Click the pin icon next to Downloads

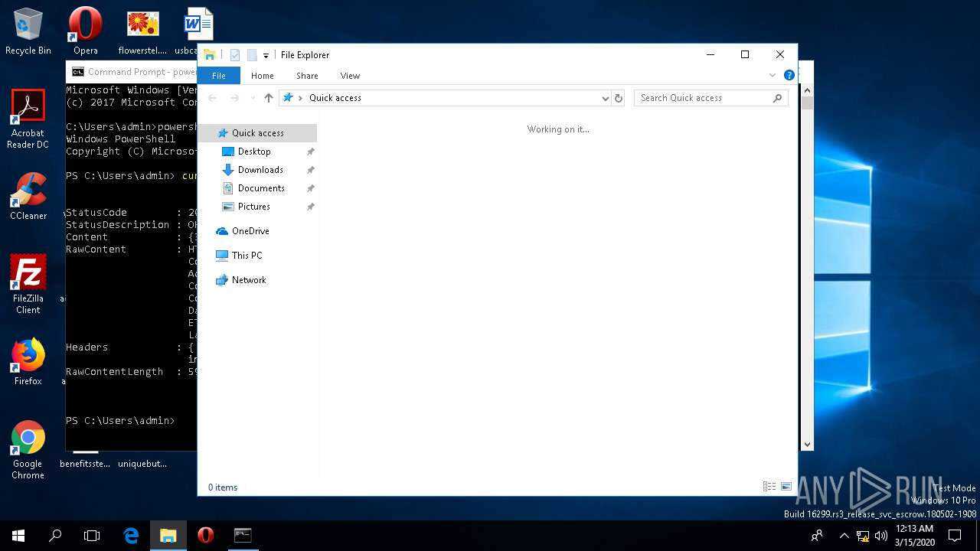pyautogui.click(x=310, y=170)
